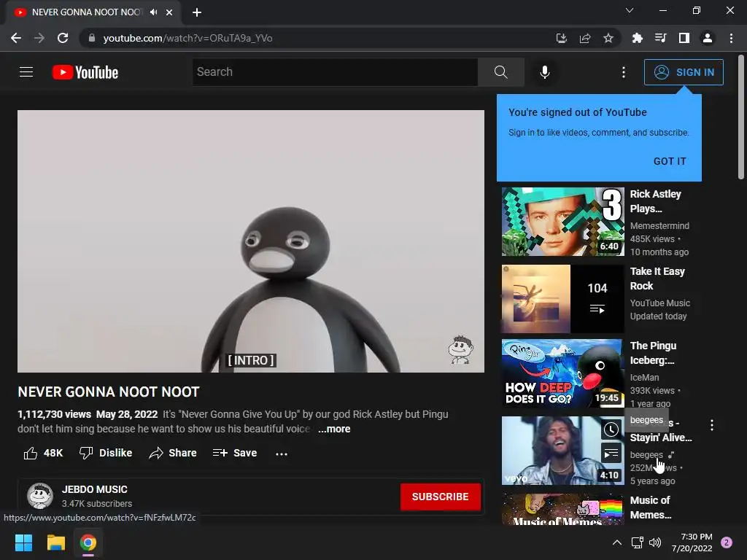This screenshot has width=747, height=560.
Task: Dismiss the popup with GOT IT
Action: pyautogui.click(x=670, y=161)
